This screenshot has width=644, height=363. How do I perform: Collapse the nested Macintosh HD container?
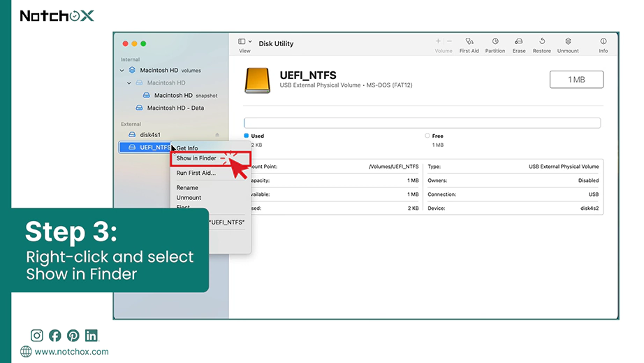click(129, 83)
